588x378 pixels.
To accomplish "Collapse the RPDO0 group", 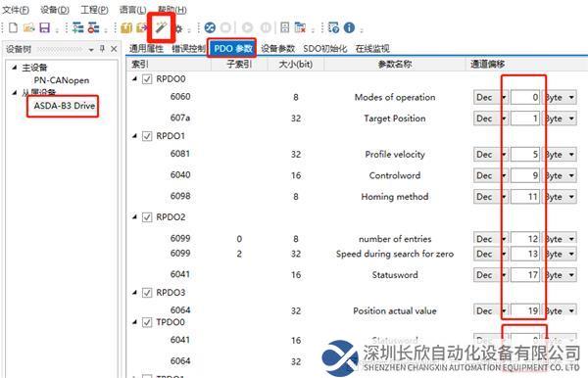I will 135,78.
